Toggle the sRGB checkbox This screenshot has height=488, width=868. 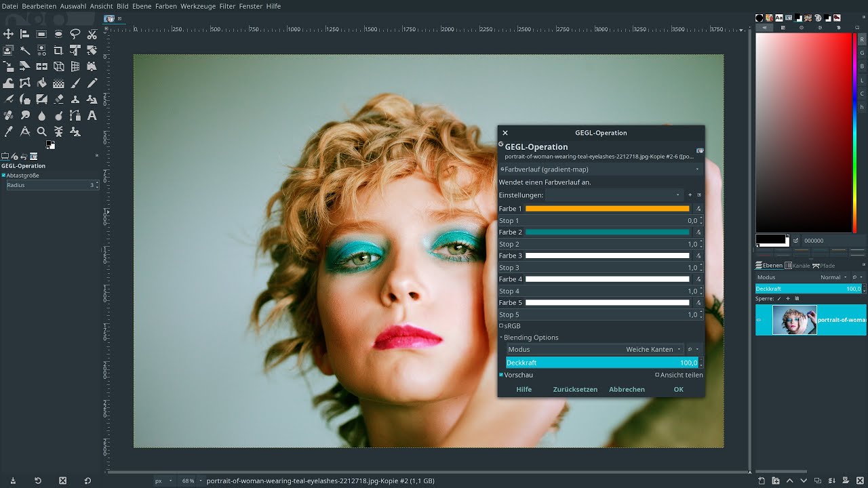(x=501, y=326)
